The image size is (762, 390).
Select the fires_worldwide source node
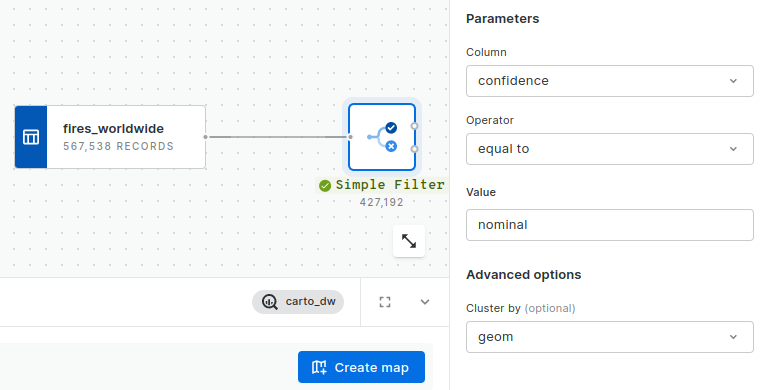pyautogui.click(x=110, y=137)
